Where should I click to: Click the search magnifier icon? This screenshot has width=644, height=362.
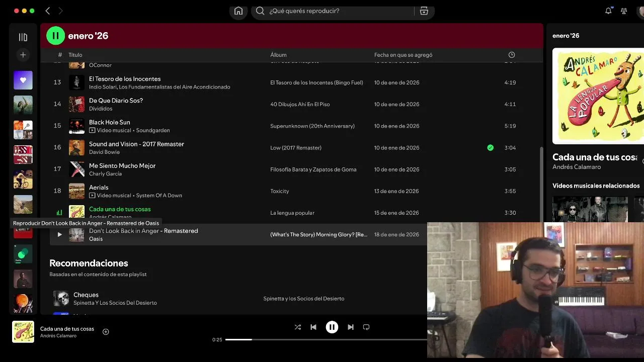point(260,11)
